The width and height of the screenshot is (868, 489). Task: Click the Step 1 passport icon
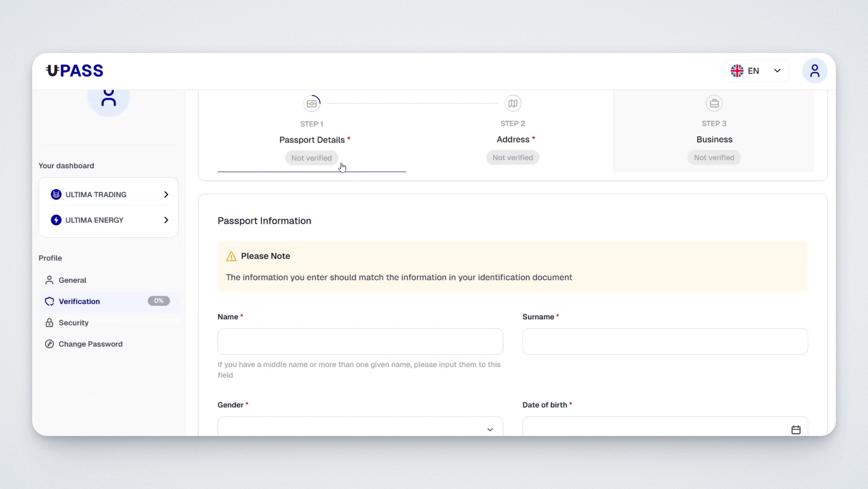coord(312,103)
